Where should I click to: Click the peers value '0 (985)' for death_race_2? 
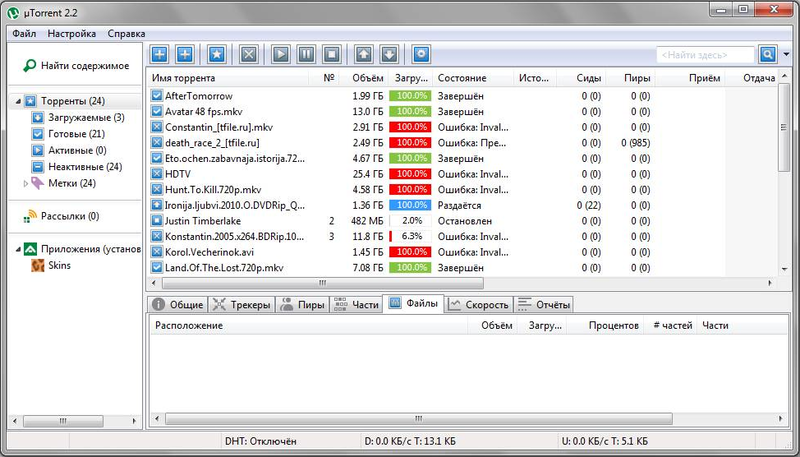(636, 143)
